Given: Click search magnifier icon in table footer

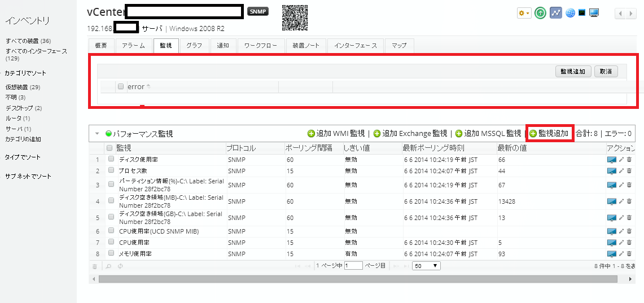Looking at the screenshot, I should point(108,266).
